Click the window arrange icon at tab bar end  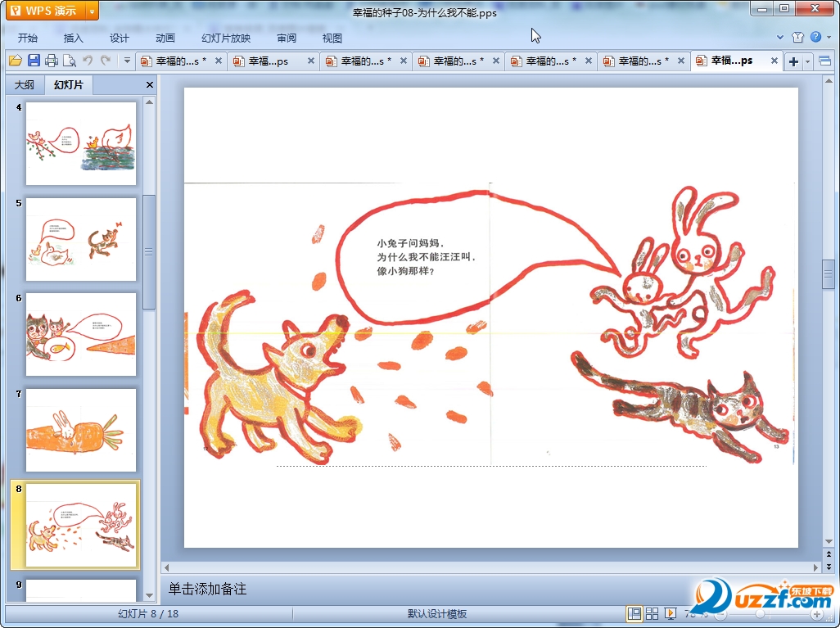coord(825,61)
